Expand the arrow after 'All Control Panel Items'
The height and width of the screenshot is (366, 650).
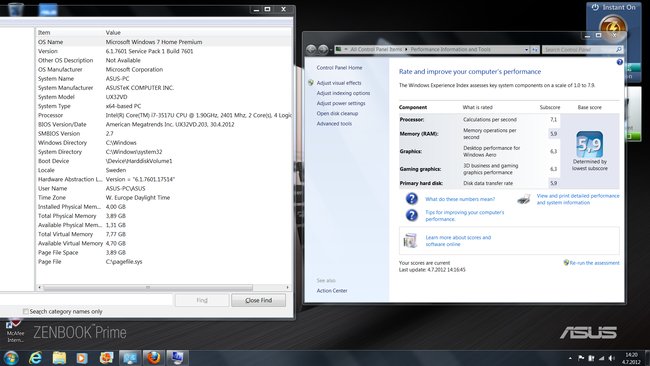pyautogui.click(x=406, y=49)
